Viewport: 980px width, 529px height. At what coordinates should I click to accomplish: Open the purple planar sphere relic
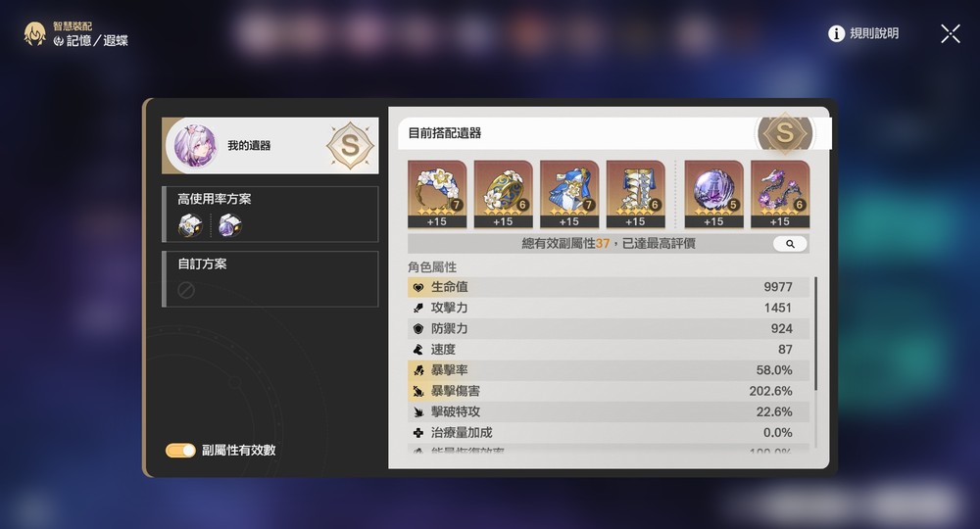713,194
